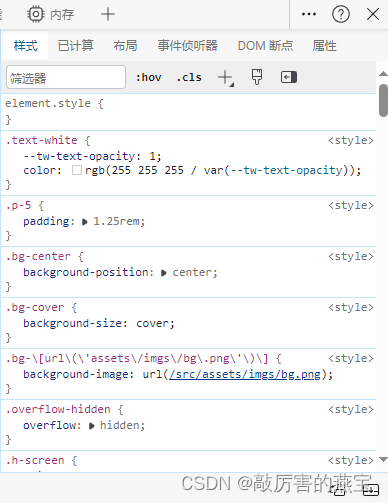Image resolution: width=388 pixels, height=503 pixels.
Task: Open the three-dots more options menu
Action: [309, 14]
